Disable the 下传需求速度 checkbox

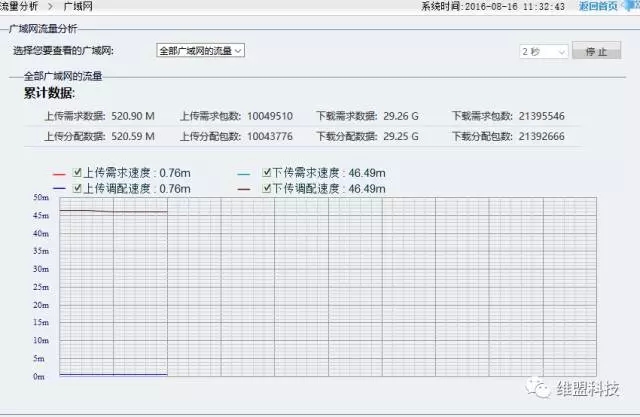click(265, 171)
